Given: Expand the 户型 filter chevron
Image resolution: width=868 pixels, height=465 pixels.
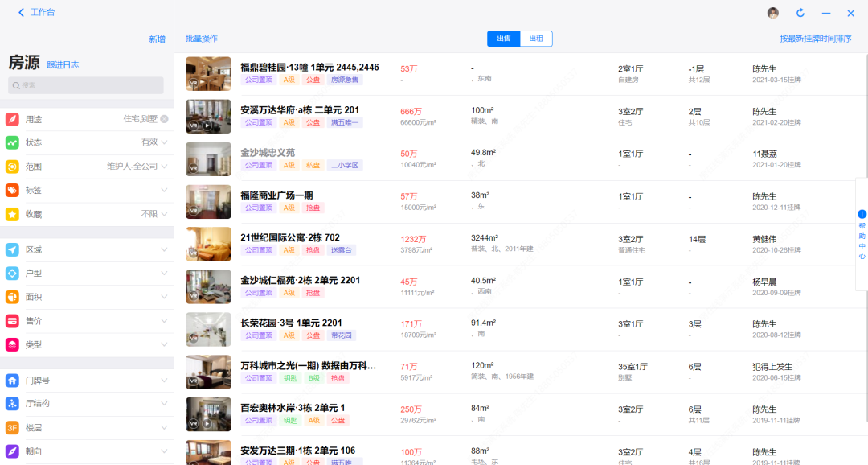Looking at the screenshot, I should coord(165,274).
